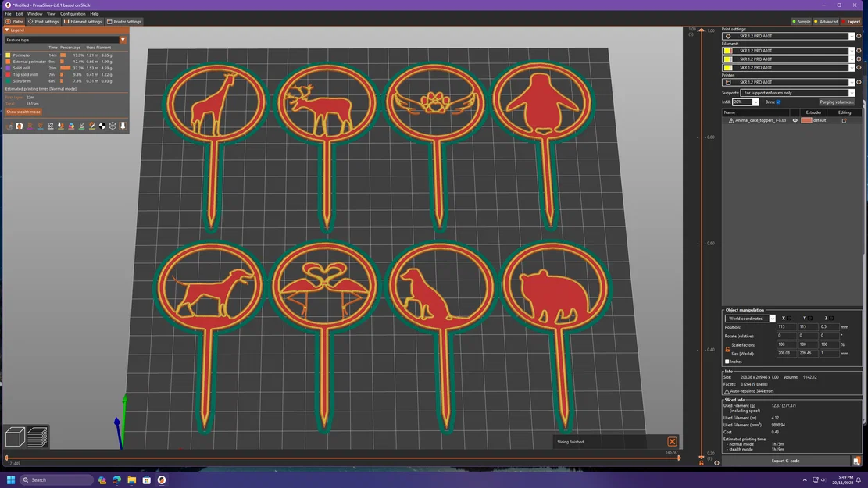
Task: Hide Animal_cake_toppers object with eye icon
Action: click(795, 120)
